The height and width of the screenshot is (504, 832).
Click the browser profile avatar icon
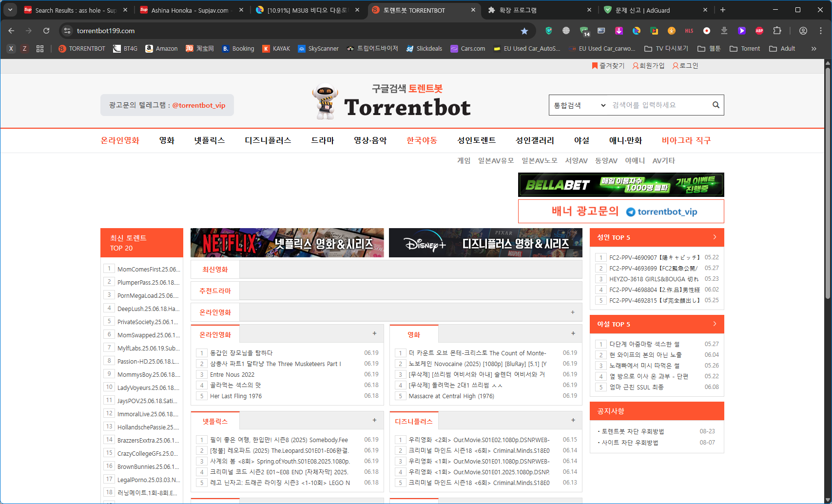(x=803, y=30)
